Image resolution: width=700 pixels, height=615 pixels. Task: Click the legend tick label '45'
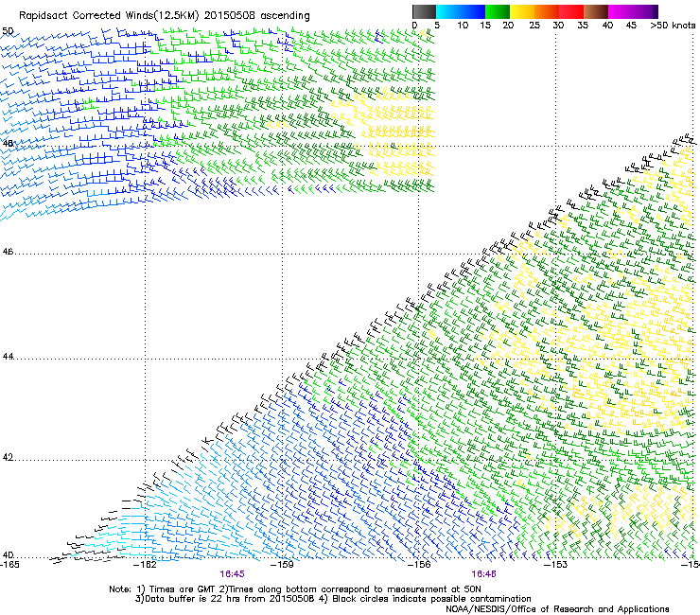tap(631, 26)
